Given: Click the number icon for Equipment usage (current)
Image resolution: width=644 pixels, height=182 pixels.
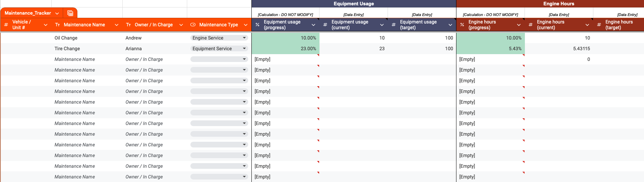Looking at the screenshot, I should [325, 25].
